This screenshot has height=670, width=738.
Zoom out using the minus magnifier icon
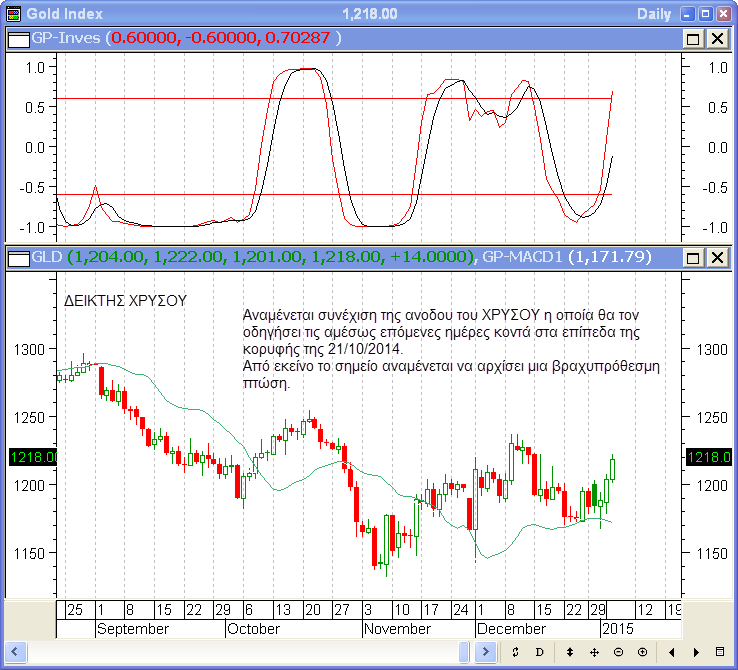coord(618,652)
